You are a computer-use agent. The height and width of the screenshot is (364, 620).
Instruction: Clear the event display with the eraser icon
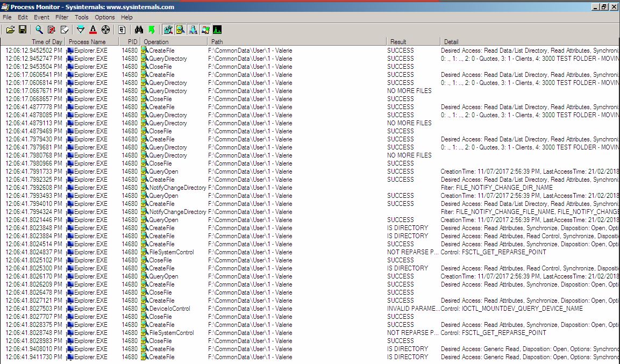(x=65, y=30)
